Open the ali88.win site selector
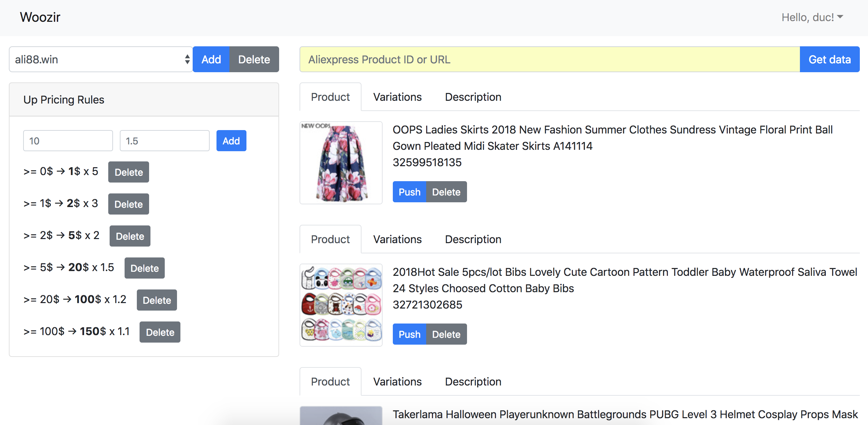 101,59
